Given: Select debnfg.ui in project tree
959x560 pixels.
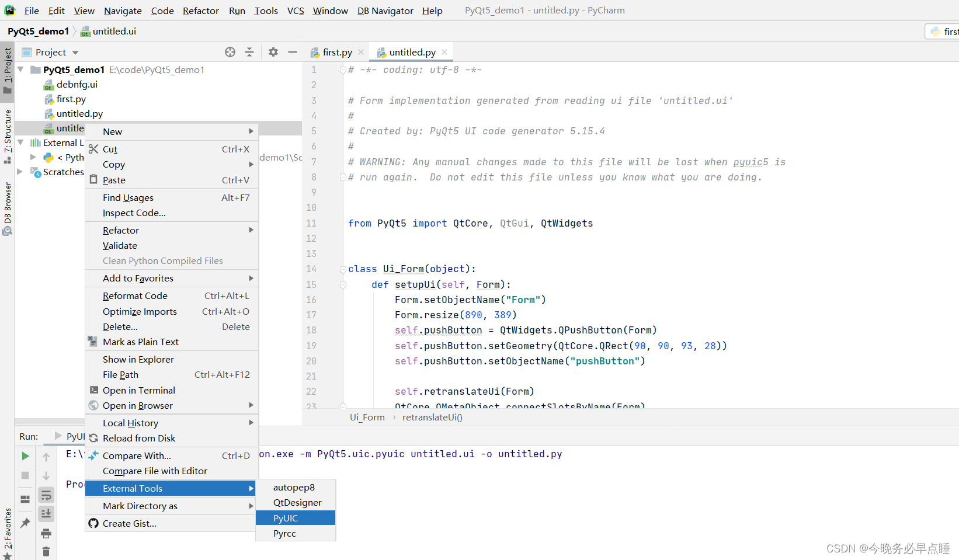Looking at the screenshot, I should (x=71, y=84).
